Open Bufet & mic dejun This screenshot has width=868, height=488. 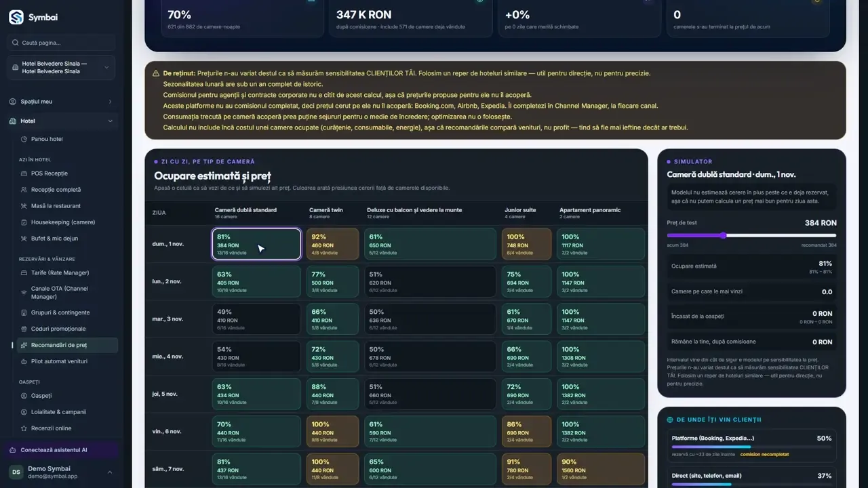pyautogui.click(x=54, y=239)
